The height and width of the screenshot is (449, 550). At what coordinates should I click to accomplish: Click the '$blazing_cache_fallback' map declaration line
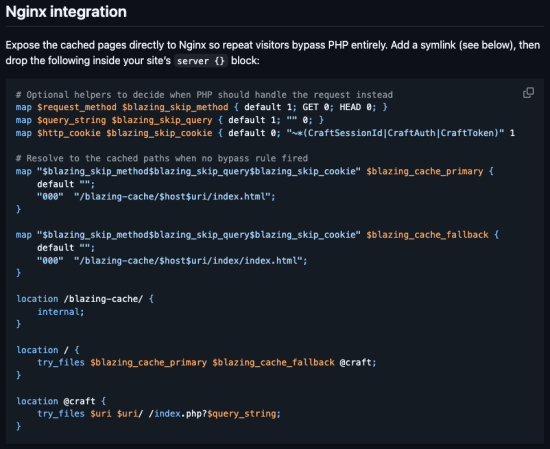point(257,235)
